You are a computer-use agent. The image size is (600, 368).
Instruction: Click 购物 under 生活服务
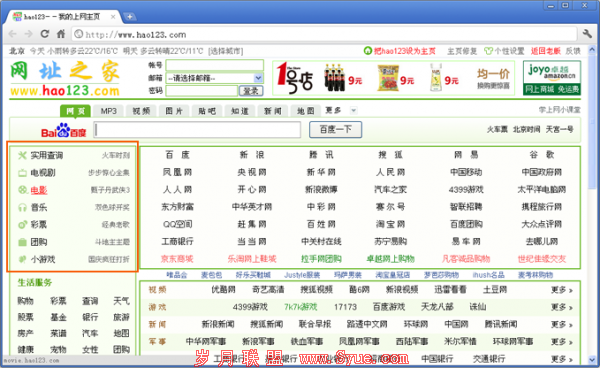pos(26,301)
